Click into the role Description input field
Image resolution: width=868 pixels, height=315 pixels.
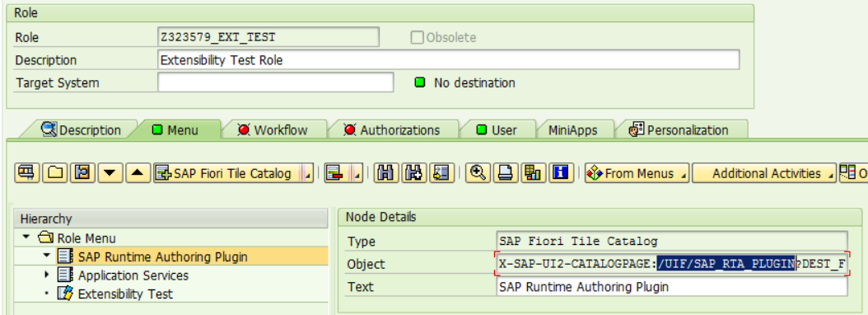pos(448,60)
